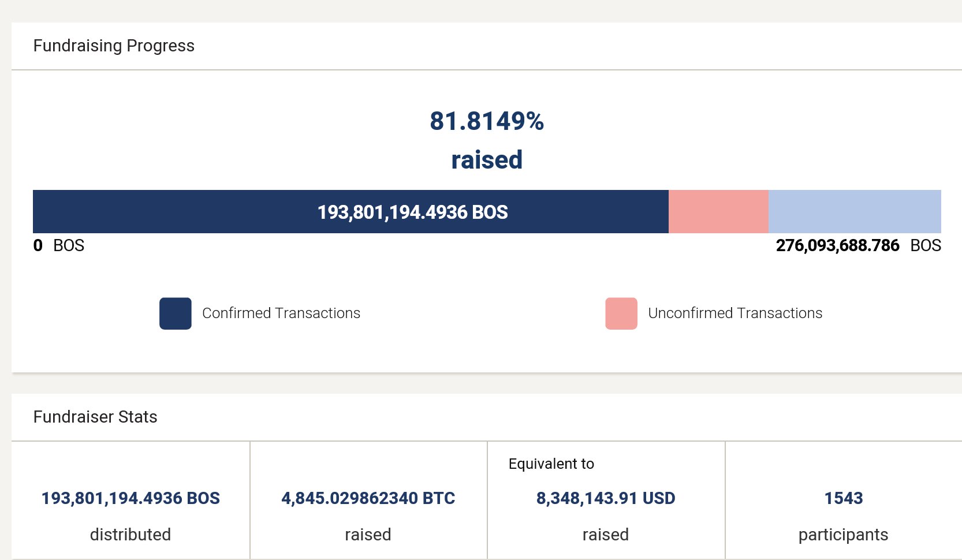
Task: Click the pink Unconfirmed Transactions legend swatch
Action: 621,313
